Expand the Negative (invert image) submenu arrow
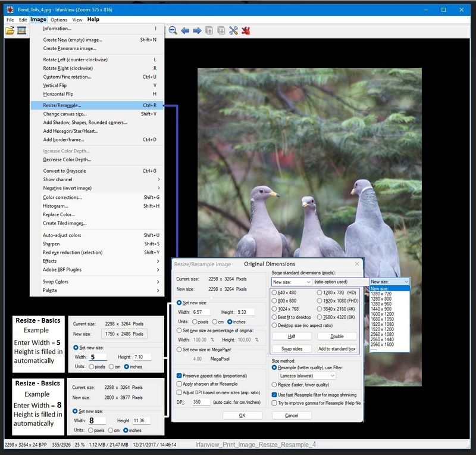The height and width of the screenshot is (455, 476). coord(158,188)
